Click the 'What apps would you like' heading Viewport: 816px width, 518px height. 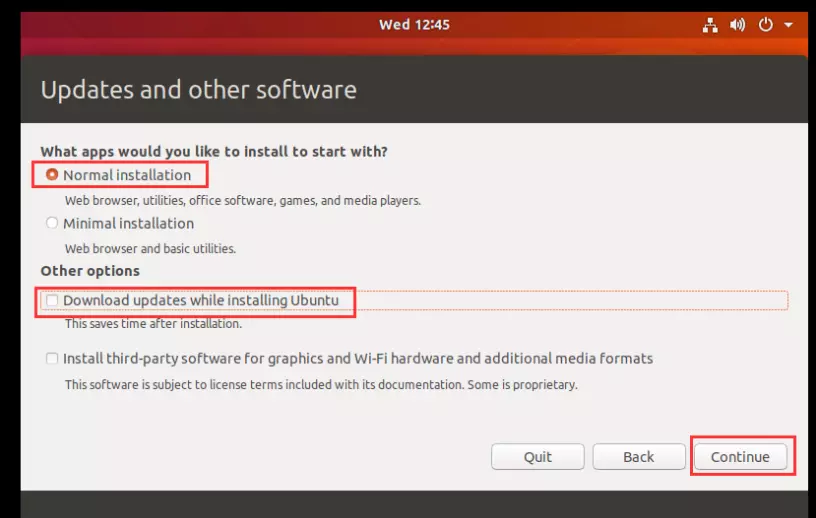coord(214,151)
